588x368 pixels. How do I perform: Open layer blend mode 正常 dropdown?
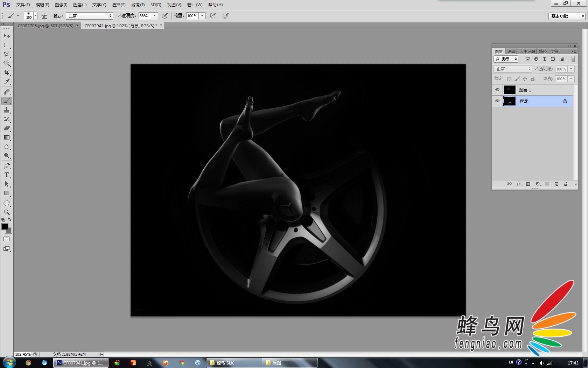point(513,69)
